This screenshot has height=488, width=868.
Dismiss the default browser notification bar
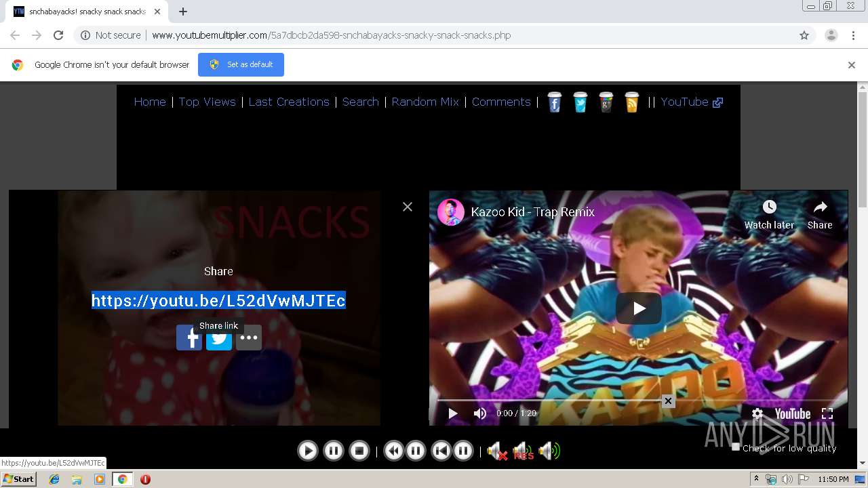[x=852, y=65]
